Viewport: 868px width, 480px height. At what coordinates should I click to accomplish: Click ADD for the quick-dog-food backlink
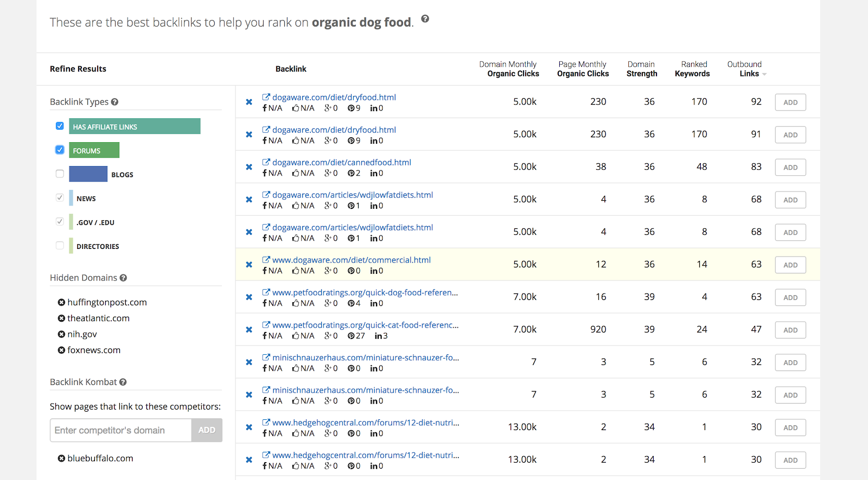[790, 297]
